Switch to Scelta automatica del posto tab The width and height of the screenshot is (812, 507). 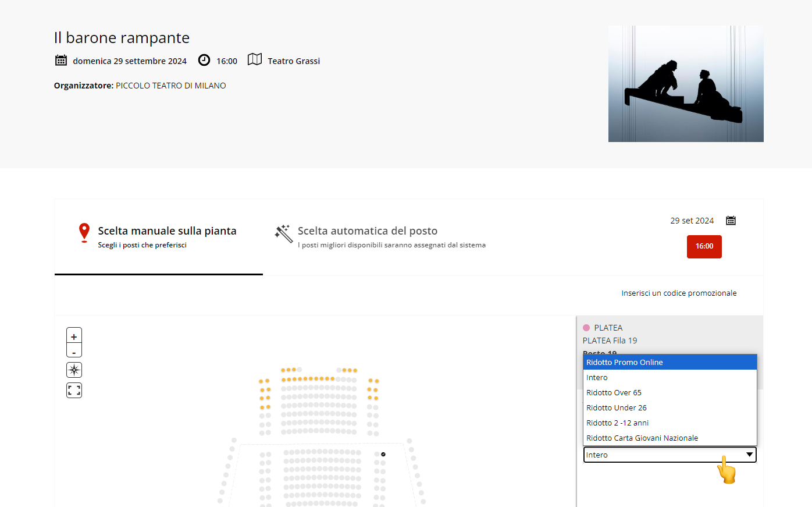(380, 237)
